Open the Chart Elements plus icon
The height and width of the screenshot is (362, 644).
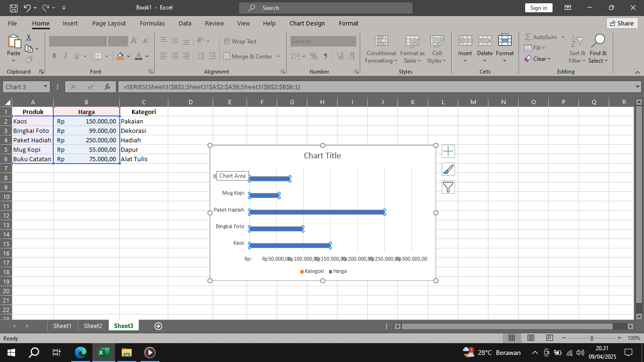click(448, 151)
